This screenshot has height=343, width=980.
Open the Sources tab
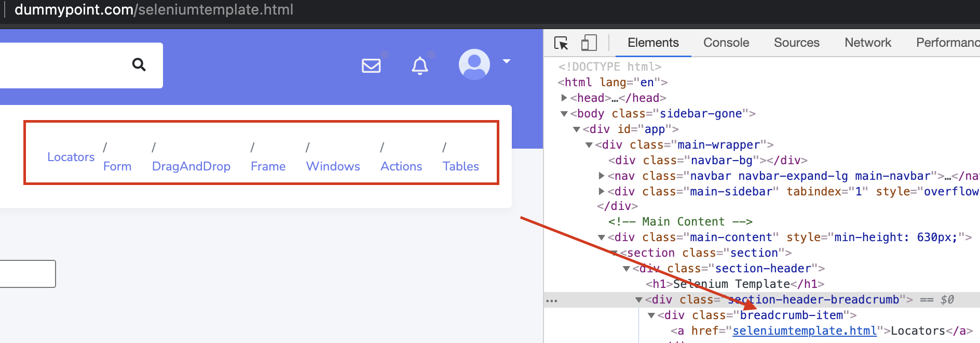796,43
